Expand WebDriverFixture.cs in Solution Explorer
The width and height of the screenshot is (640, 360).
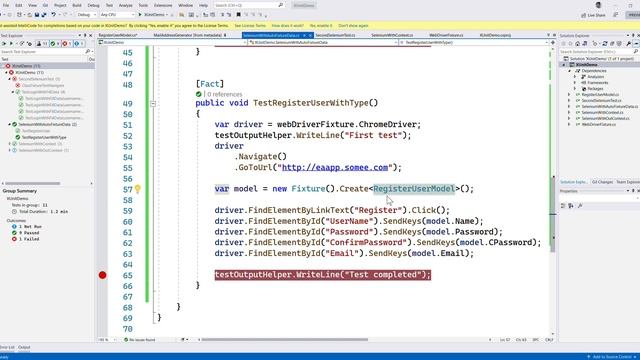(x=570, y=124)
